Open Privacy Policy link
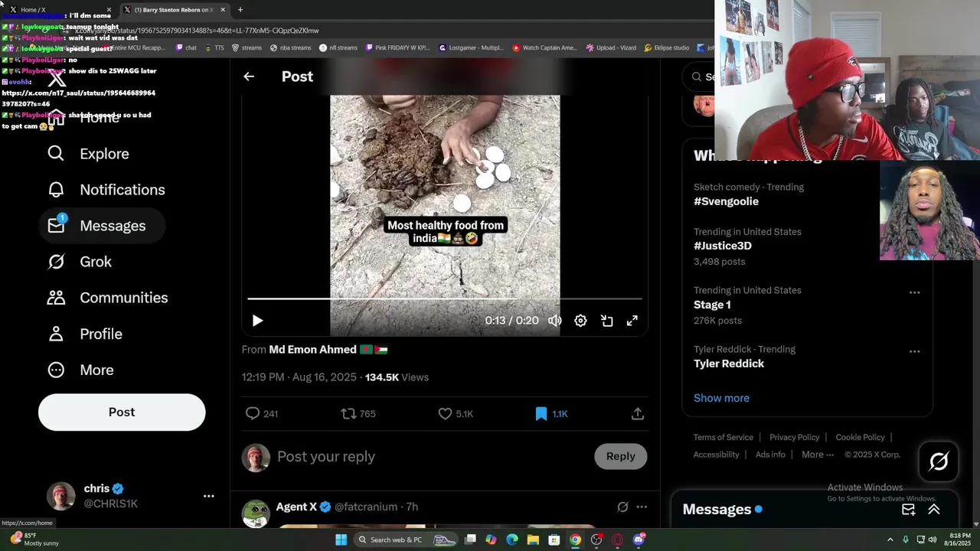 pos(795,437)
